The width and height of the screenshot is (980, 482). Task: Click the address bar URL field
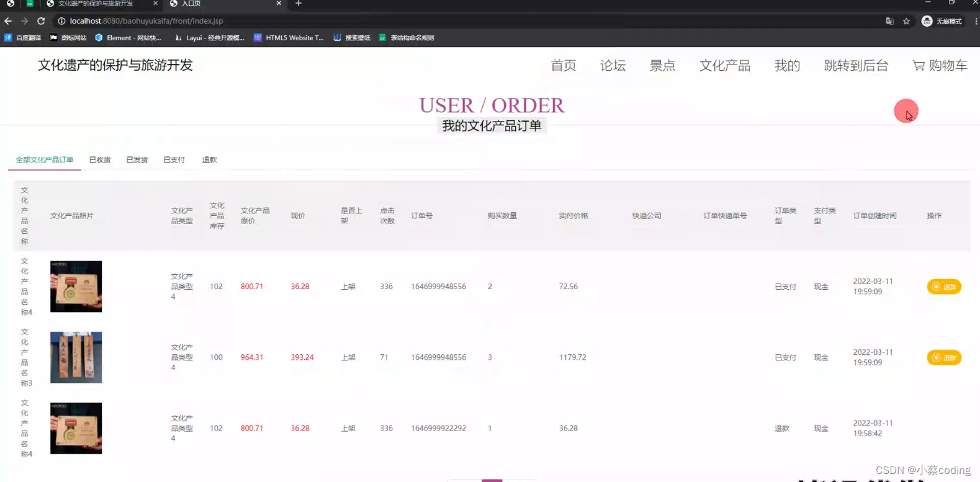[465, 21]
